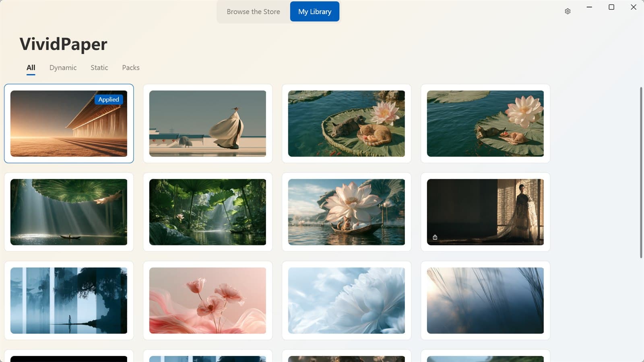The image size is (644, 362).
Task: Click the lock icon on the dark room wallpaper
Action: [435, 237]
